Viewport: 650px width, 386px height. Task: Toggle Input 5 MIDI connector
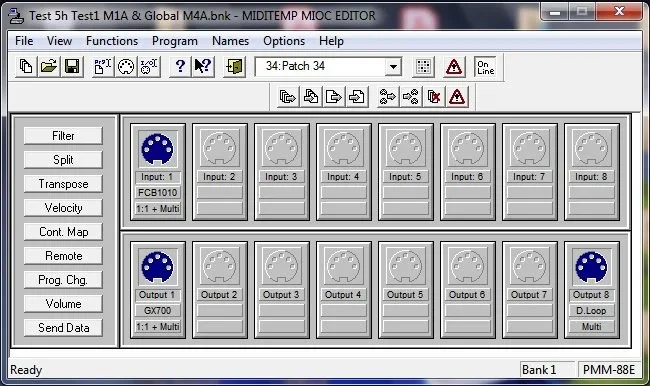[x=405, y=149]
